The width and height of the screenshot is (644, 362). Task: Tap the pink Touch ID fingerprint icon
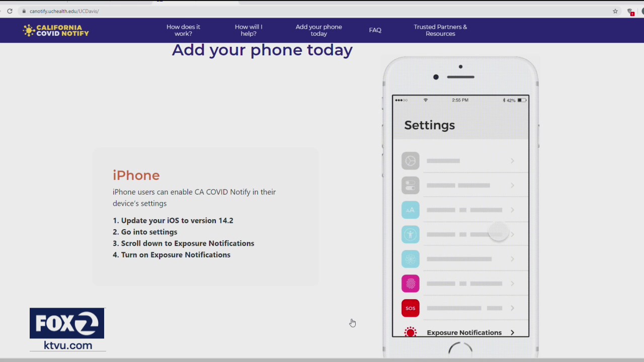[410, 284]
